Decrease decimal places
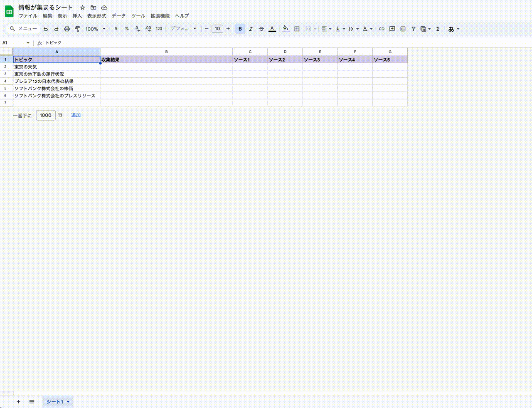Image resolution: width=532 pixels, height=408 pixels. pyautogui.click(x=137, y=29)
